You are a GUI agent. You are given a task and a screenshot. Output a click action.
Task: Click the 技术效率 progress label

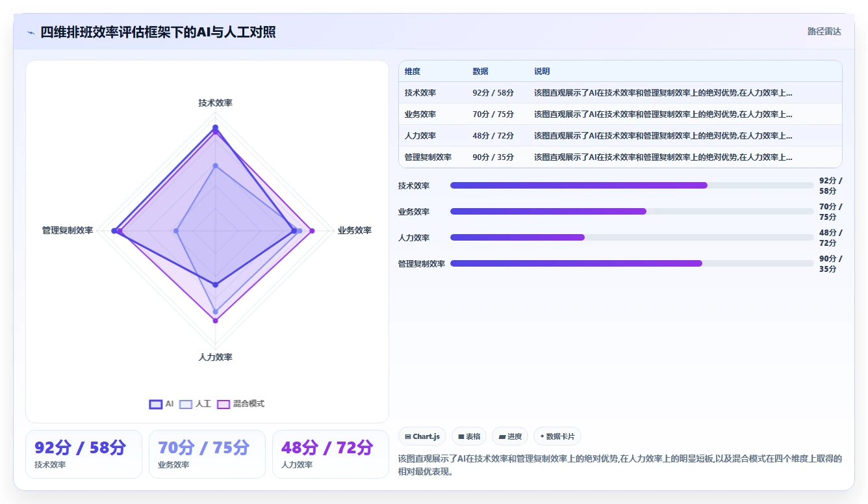click(x=414, y=185)
